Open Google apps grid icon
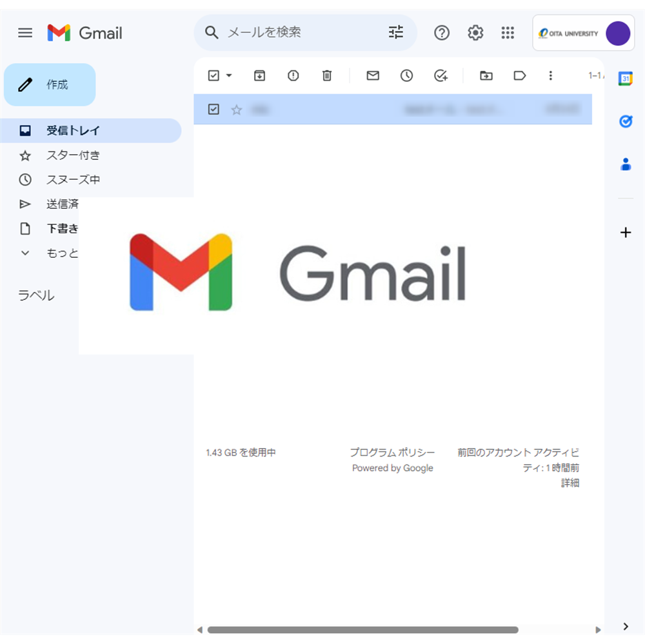 [x=508, y=32]
